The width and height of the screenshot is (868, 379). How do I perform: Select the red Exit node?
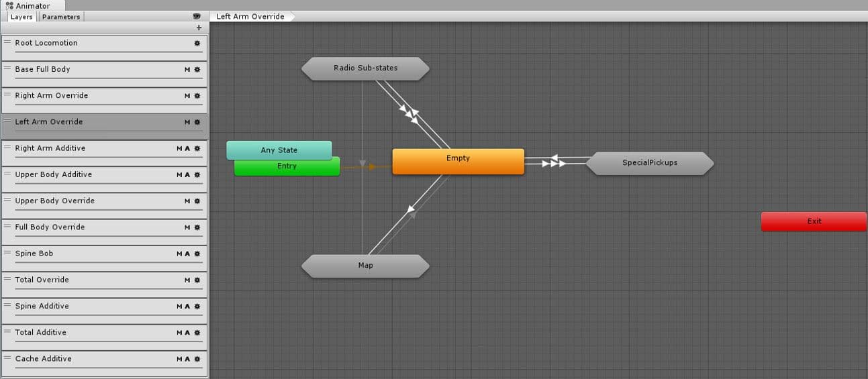(814, 221)
